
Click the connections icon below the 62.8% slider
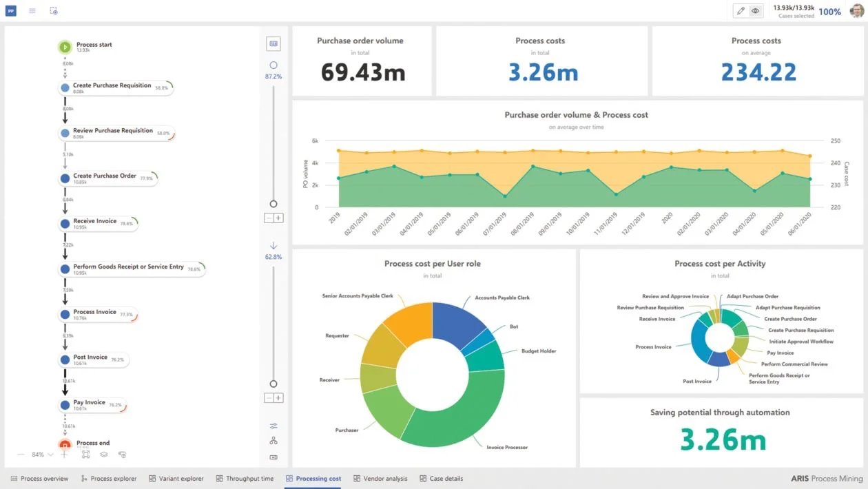point(273,426)
